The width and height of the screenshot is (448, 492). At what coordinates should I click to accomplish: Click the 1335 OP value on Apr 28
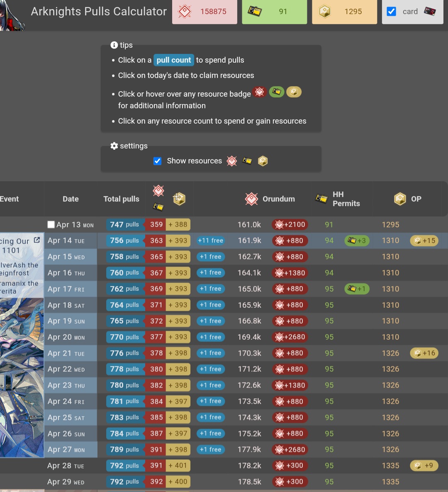click(x=391, y=465)
